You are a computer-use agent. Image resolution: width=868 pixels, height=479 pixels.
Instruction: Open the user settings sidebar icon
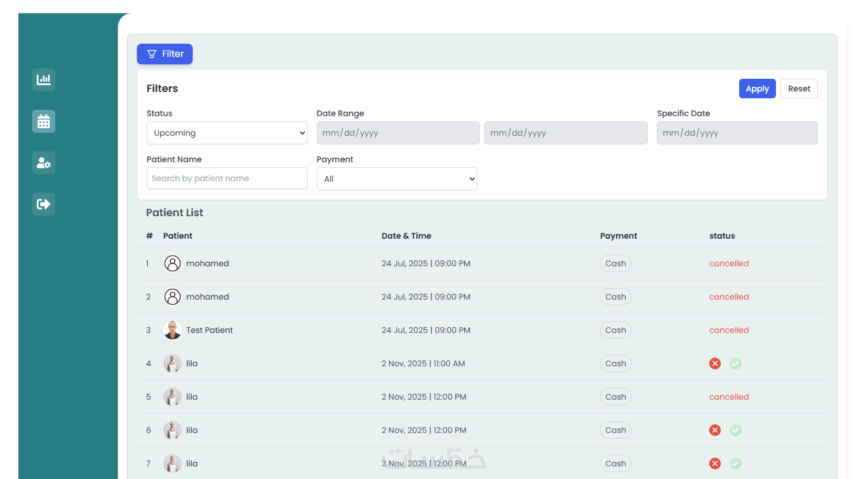44,163
